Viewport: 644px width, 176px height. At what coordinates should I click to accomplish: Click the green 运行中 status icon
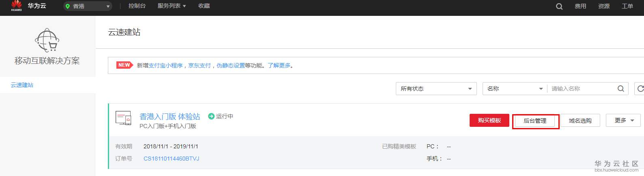pyautogui.click(x=211, y=116)
